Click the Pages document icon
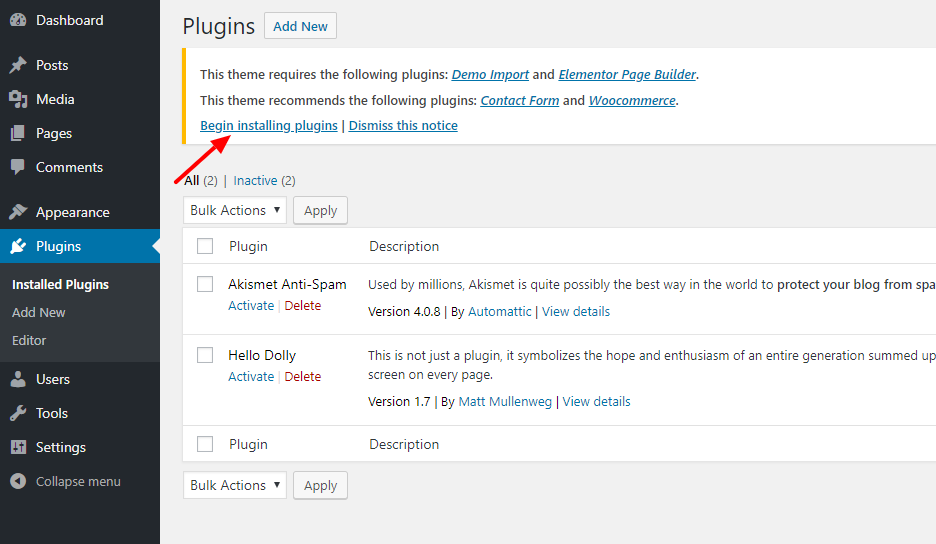Screen dimensions: 936x544 click(x=18, y=133)
